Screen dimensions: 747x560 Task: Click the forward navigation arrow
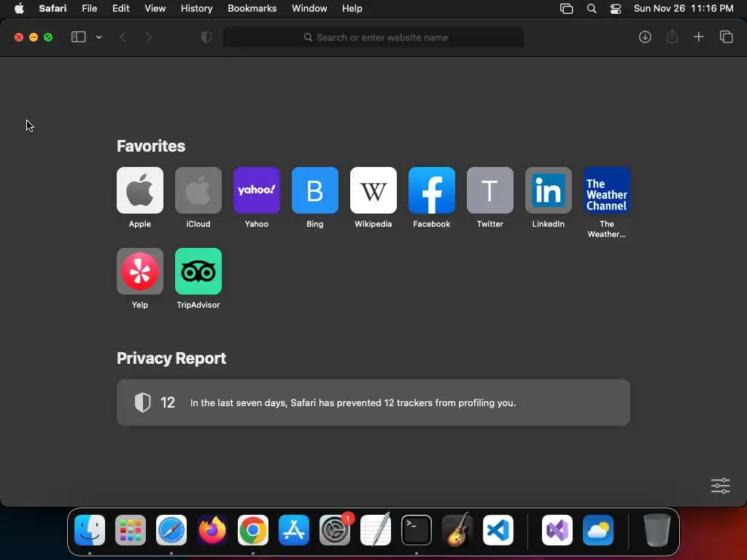tap(148, 37)
